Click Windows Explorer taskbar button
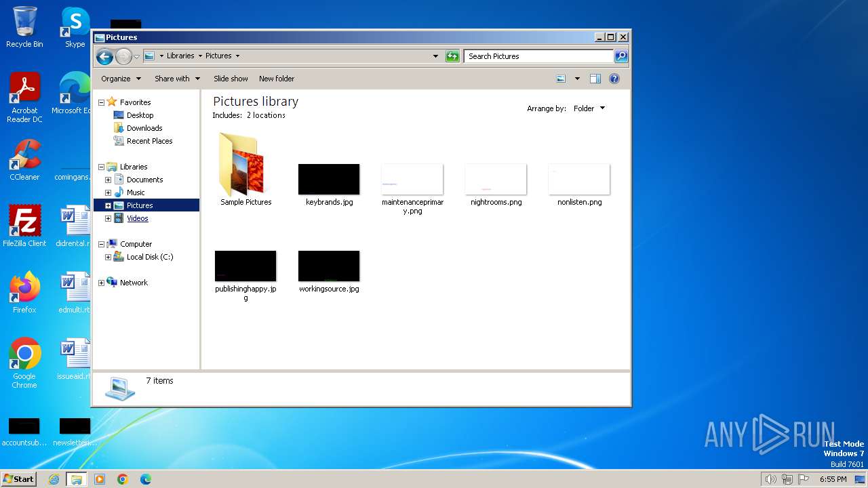Screen dimensions: 868x488 pyautogui.click(x=77, y=479)
